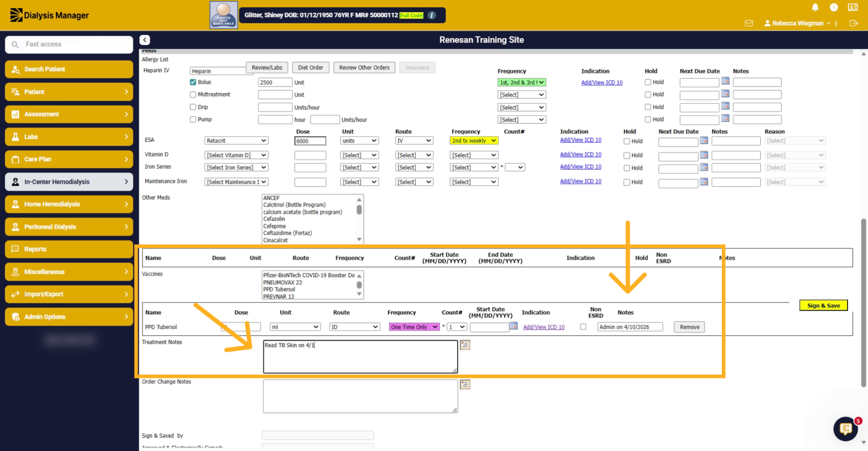Click the logout icon
This screenshot has height=451, width=868.
(x=854, y=23)
